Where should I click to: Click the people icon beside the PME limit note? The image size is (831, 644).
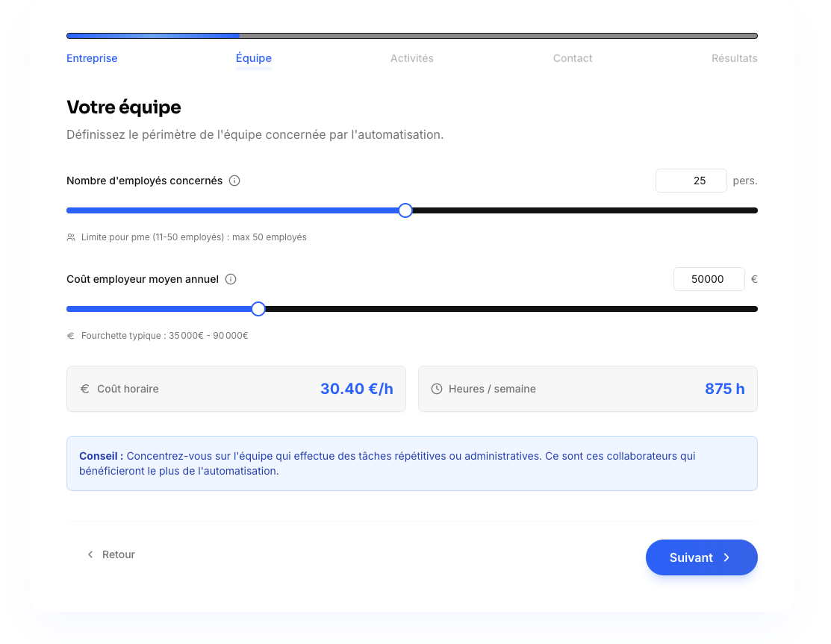coord(70,237)
